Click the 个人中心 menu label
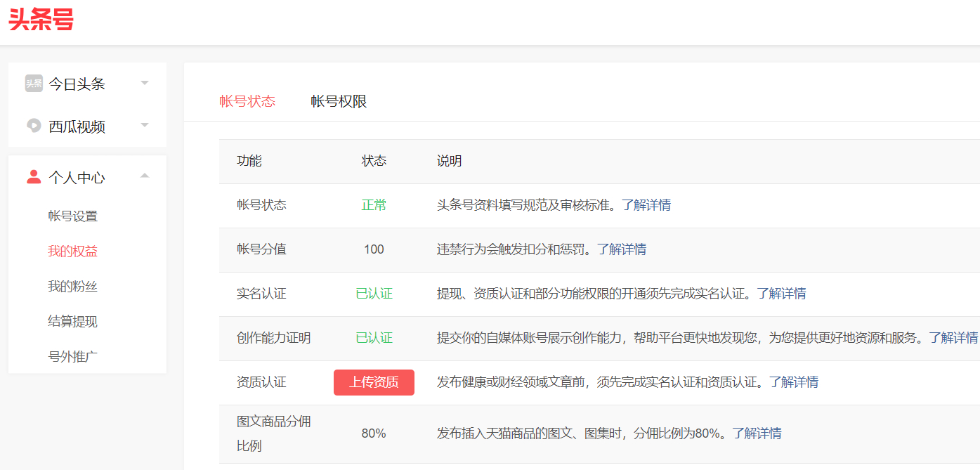The height and width of the screenshot is (470, 980). (77, 178)
